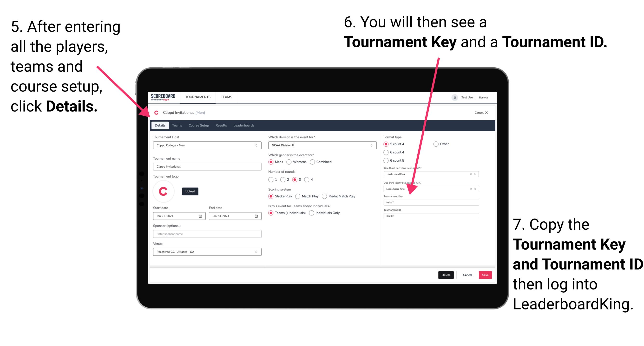Select Mens gender radio button
This screenshot has width=644, height=346.
pos(271,162)
